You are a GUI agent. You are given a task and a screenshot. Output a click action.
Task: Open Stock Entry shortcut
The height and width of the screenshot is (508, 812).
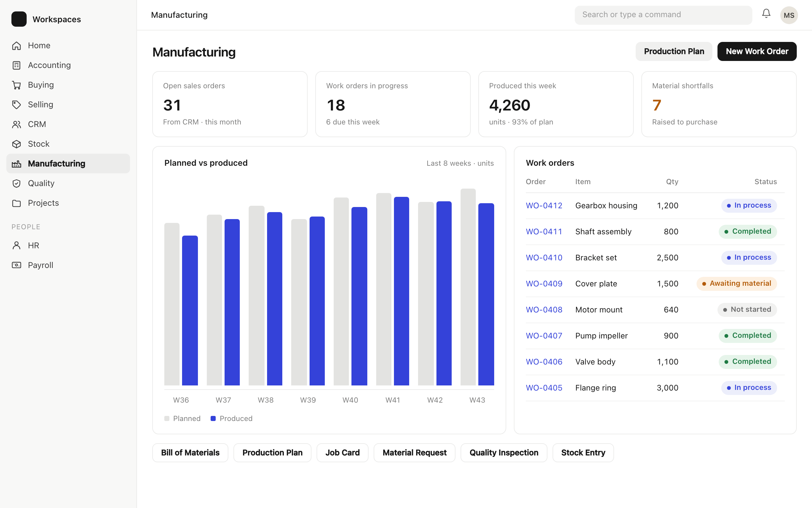tap(583, 452)
